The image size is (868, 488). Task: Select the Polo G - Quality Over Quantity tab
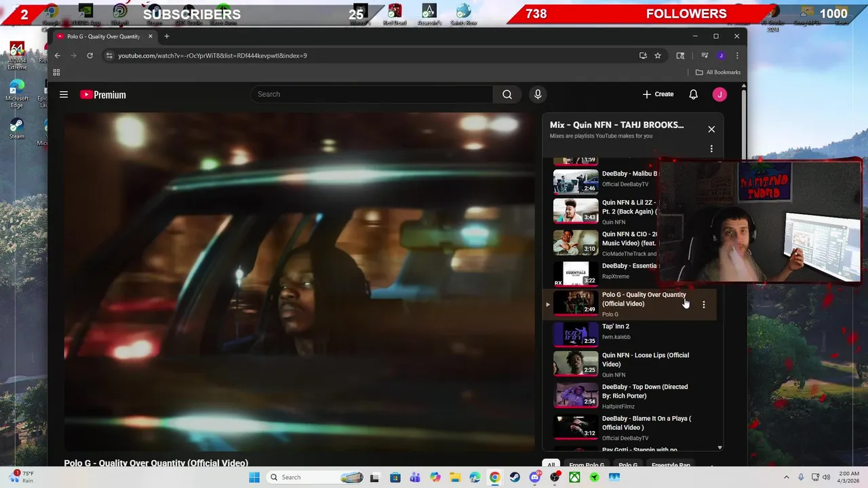(x=104, y=36)
